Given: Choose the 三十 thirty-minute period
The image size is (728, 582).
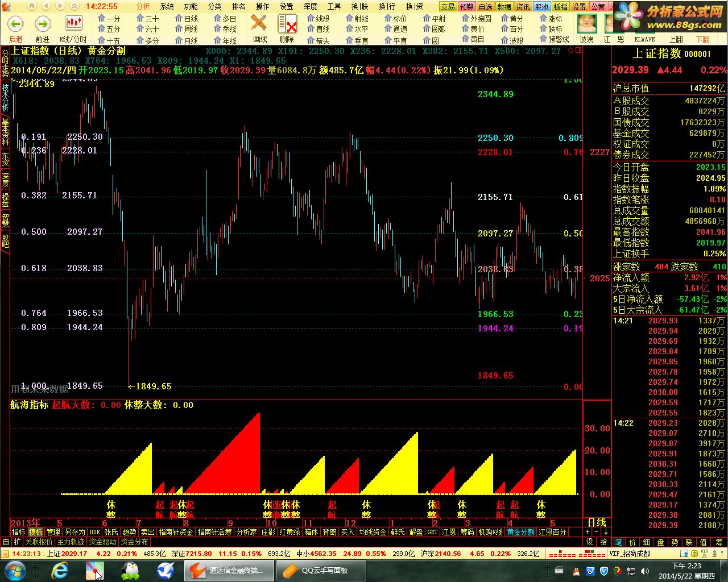Looking at the screenshot, I should pyautogui.click(x=148, y=19).
